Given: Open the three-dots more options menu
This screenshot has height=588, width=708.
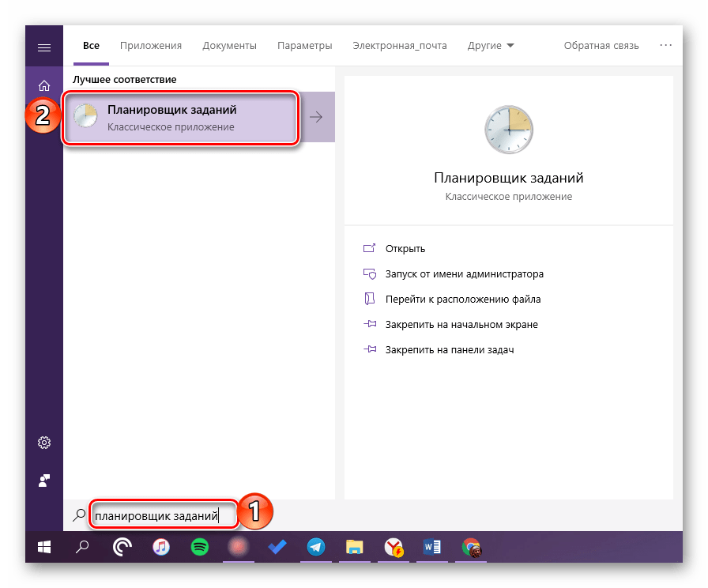Looking at the screenshot, I should pyautogui.click(x=666, y=46).
